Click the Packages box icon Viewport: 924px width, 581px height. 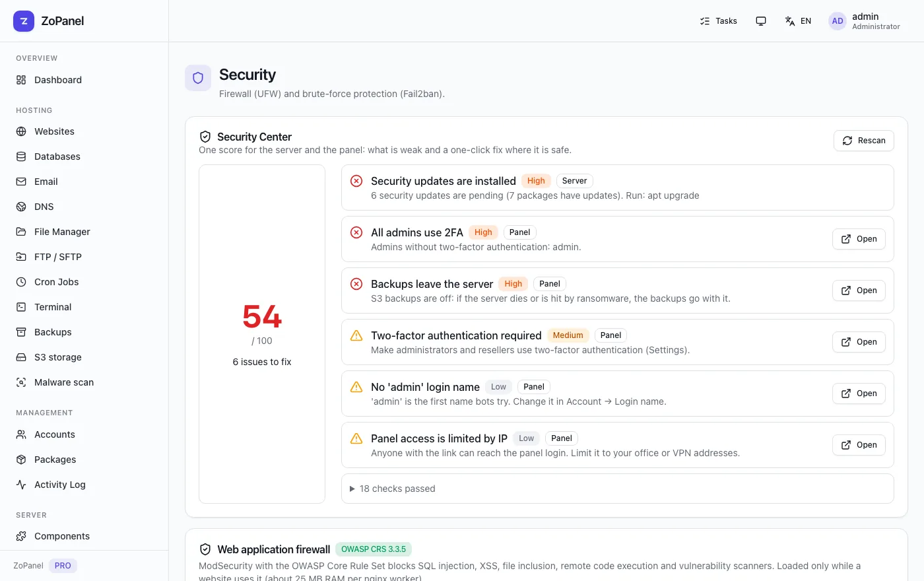(21, 460)
